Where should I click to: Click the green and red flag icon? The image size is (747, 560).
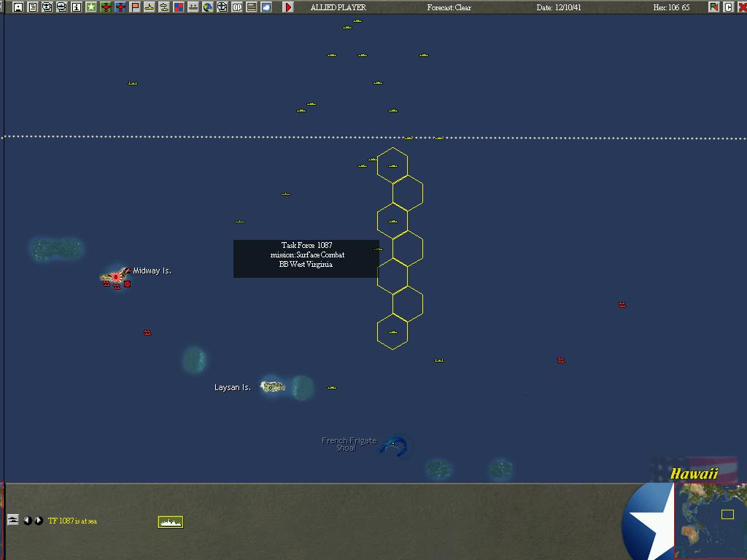point(713,7)
